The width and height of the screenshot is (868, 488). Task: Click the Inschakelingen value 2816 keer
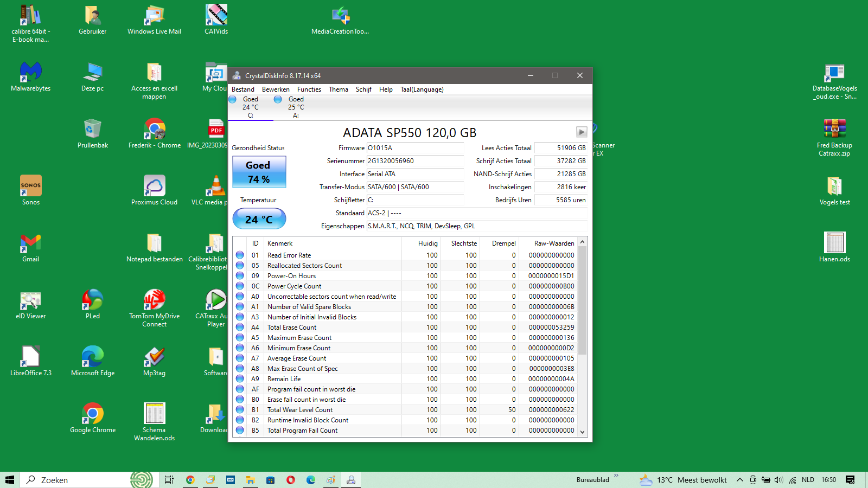coord(561,187)
